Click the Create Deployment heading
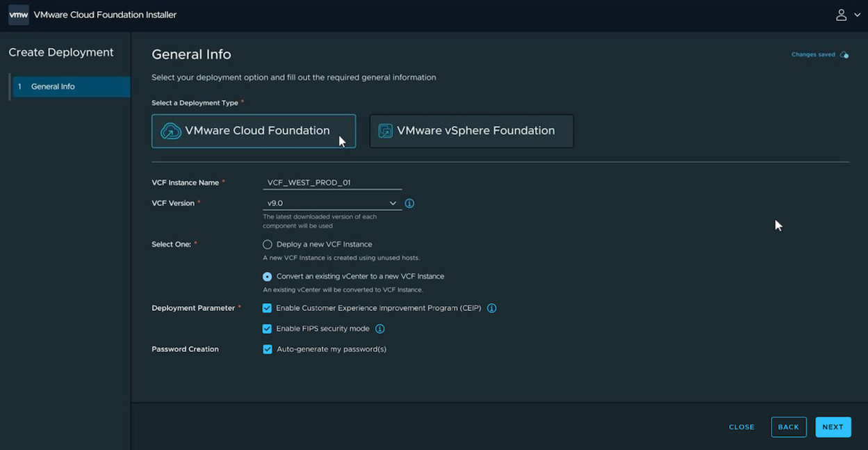This screenshot has width=868, height=450. pyautogui.click(x=61, y=52)
